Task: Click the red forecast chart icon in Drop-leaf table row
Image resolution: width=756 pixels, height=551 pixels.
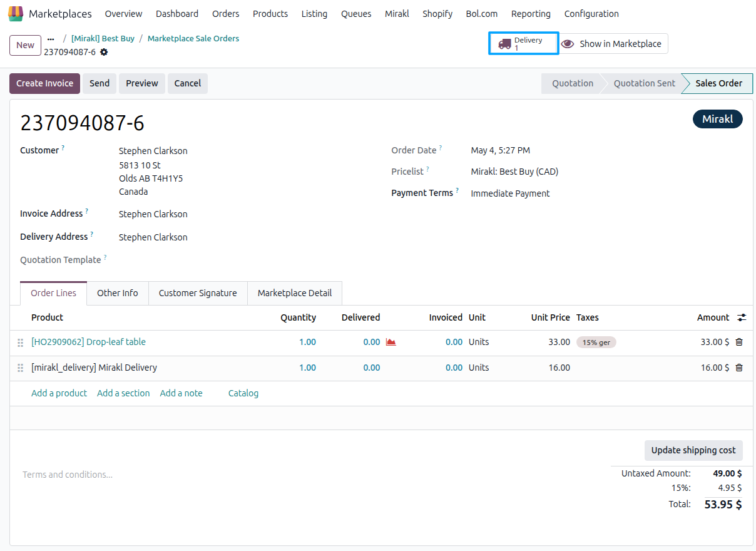Action: point(391,342)
